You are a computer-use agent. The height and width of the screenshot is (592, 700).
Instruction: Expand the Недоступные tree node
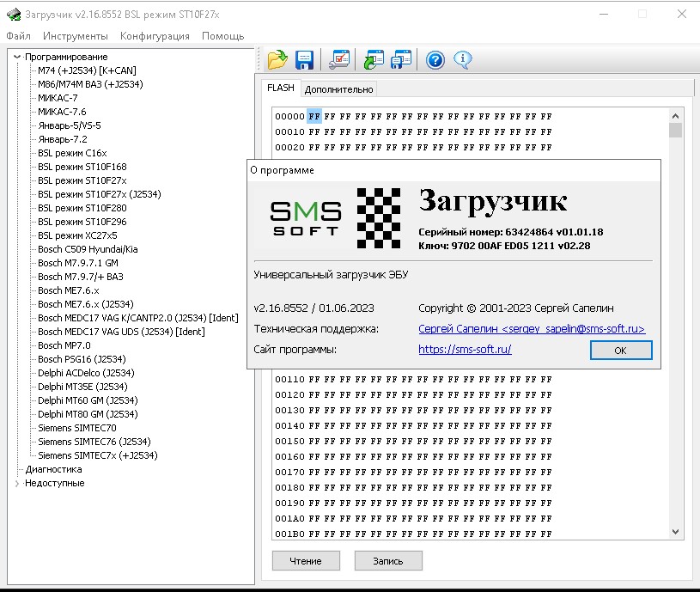pos(17,483)
